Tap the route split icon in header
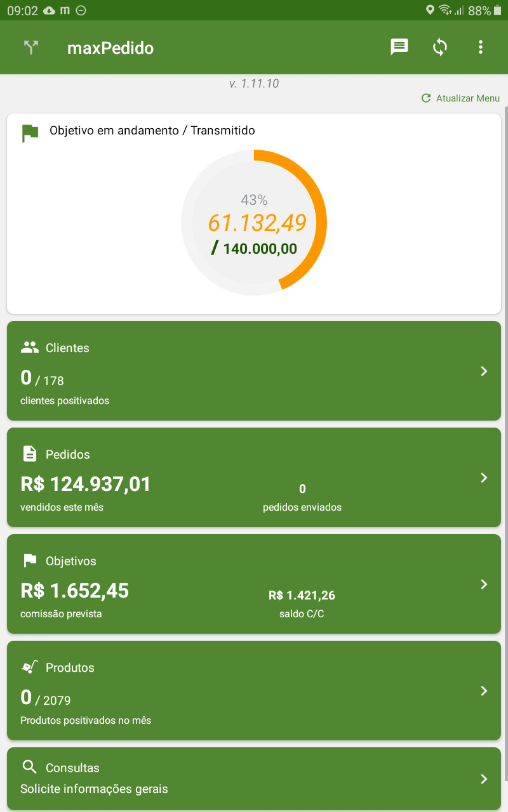The width and height of the screenshot is (508, 812). [30, 48]
